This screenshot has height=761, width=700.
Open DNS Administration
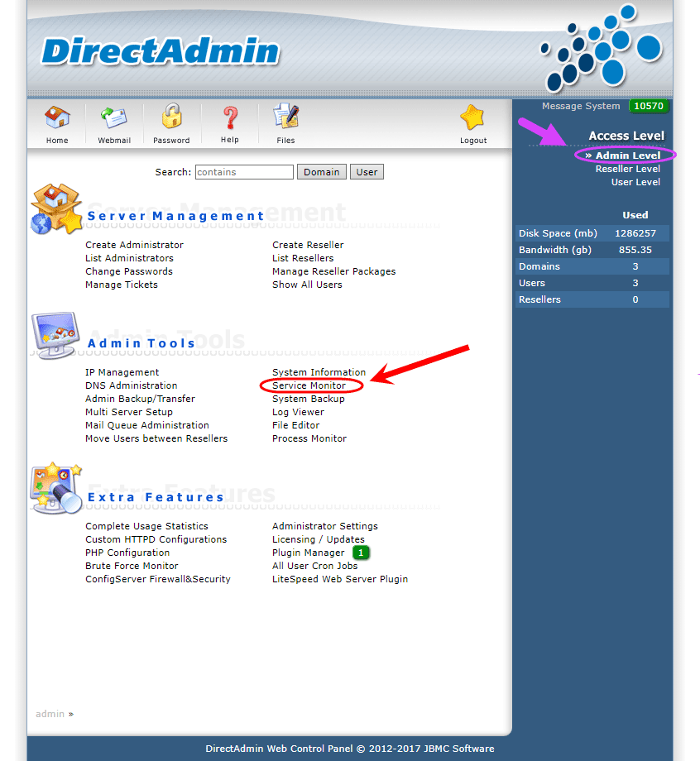click(131, 385)
